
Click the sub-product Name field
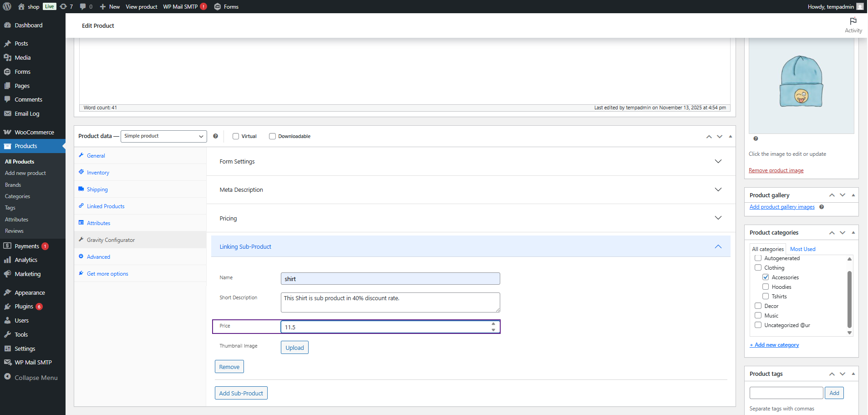coord(390,279)
